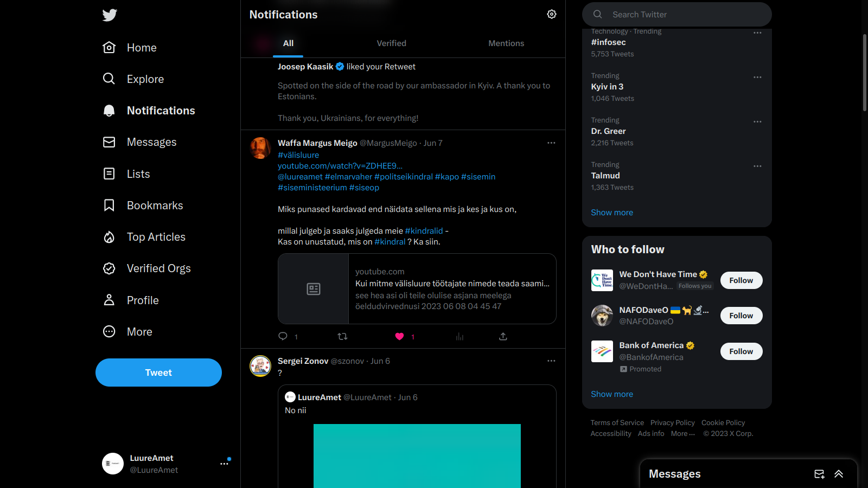Retweet Waffa Margus Meigo's tweet
This screenshot has width=868, height=488.
pos(342,336)
